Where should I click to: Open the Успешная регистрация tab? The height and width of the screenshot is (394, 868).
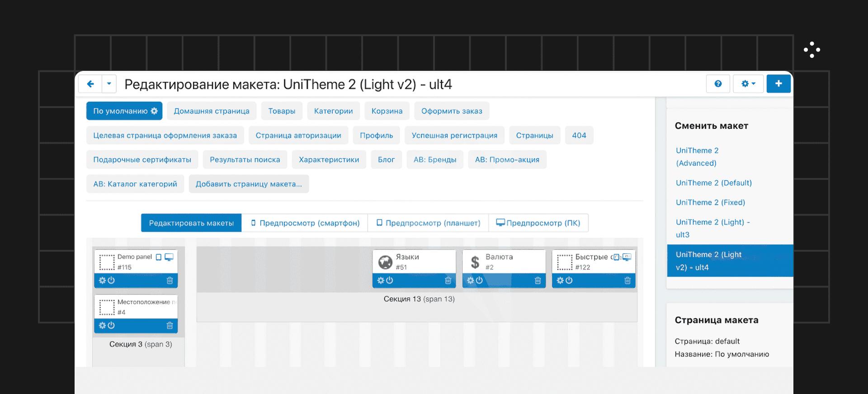454,136
